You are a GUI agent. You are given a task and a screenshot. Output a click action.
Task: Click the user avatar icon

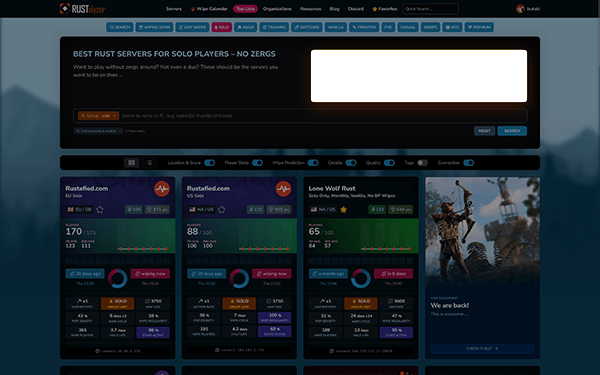coord(520,8)
